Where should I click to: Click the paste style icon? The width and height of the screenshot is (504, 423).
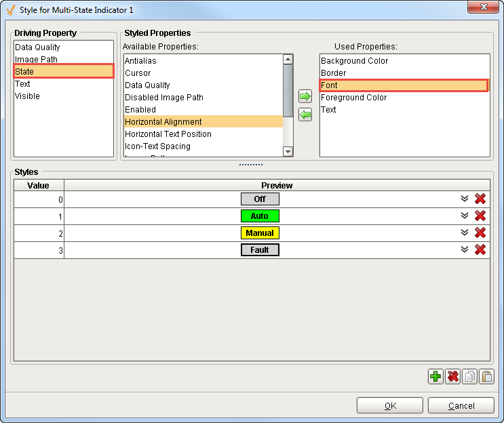coord(486,376)
